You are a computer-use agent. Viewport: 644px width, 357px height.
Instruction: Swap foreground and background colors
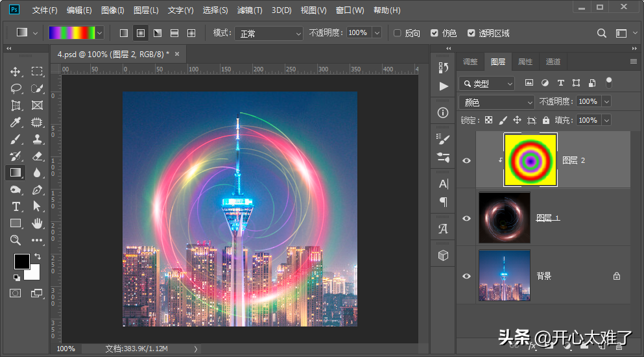(x=38, y=256)
